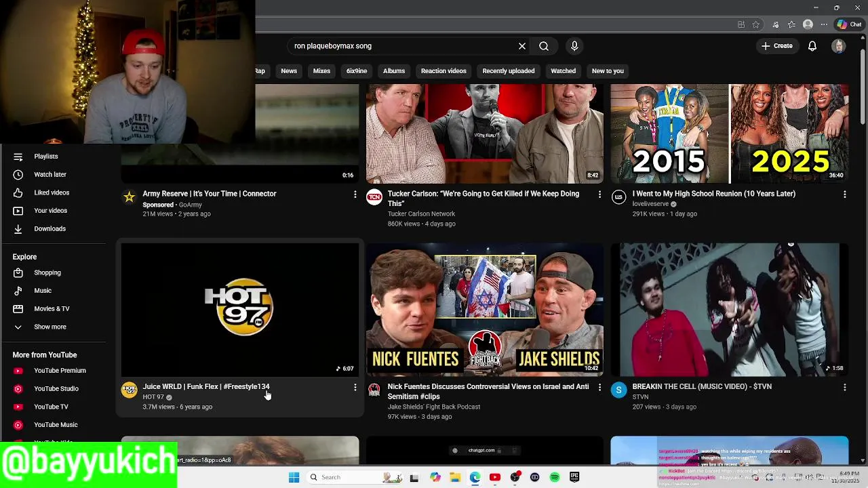Viewport: 868px width, 488px height.
Task: Open the HOT 97 video thumbnail
Action: [x=240, y=310]
